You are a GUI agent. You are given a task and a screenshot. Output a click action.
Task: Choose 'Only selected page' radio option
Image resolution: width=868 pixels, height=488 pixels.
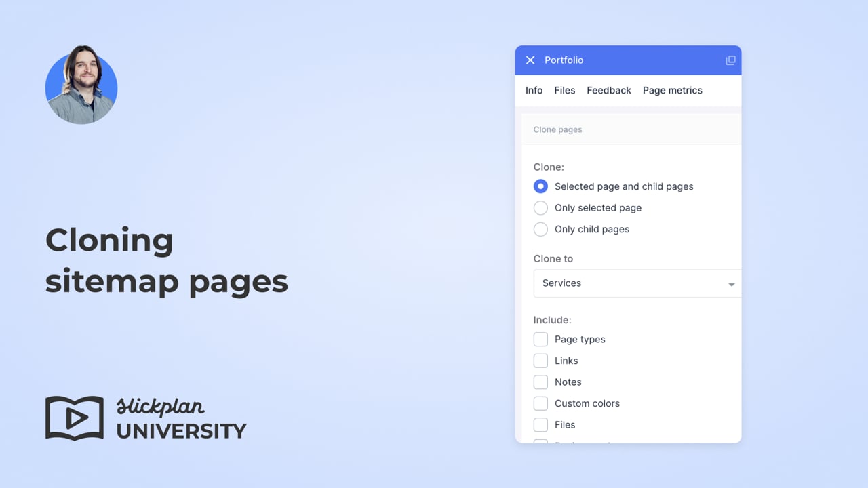tap(540, 208)
